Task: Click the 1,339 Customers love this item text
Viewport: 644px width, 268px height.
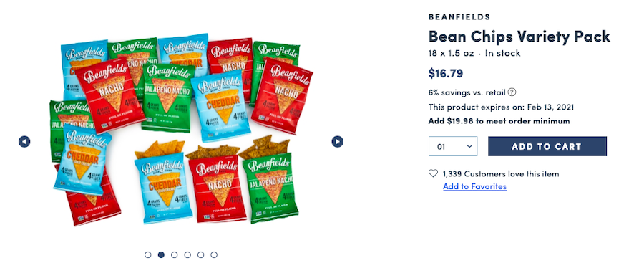Action: pos(501,173)
